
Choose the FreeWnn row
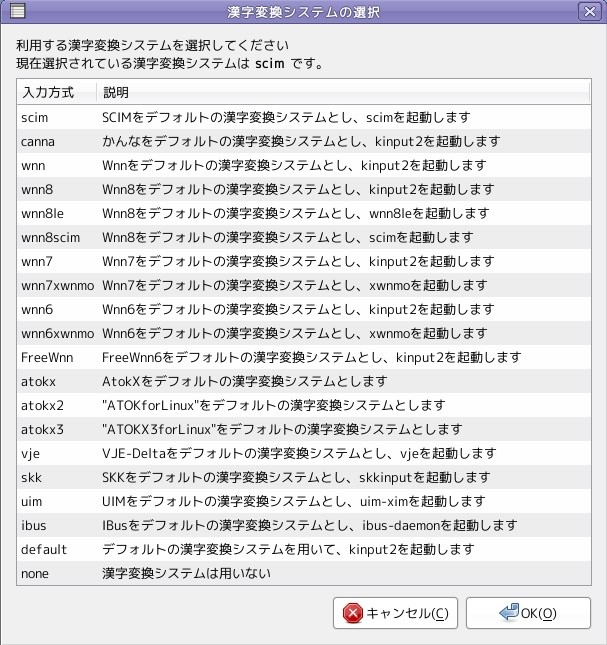click(x=304, y=357)
